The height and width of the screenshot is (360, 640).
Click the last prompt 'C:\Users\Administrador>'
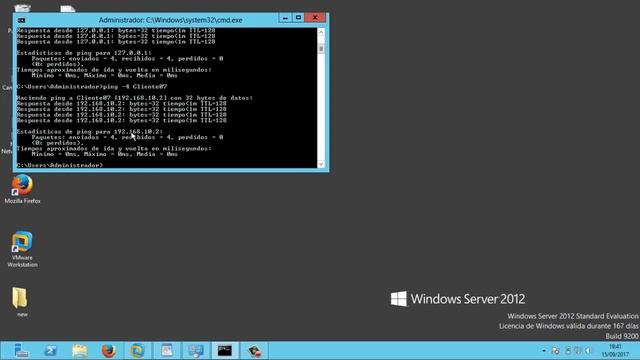click(60, 165)
